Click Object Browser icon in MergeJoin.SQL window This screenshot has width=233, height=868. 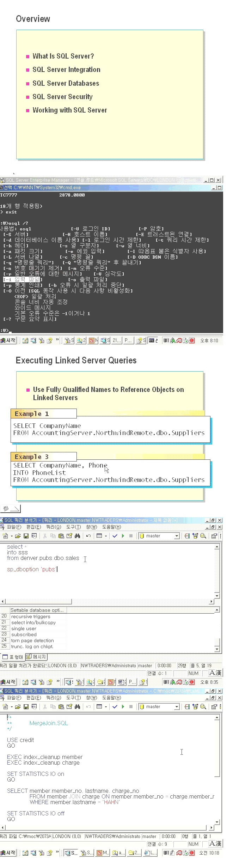pos(195,707)
